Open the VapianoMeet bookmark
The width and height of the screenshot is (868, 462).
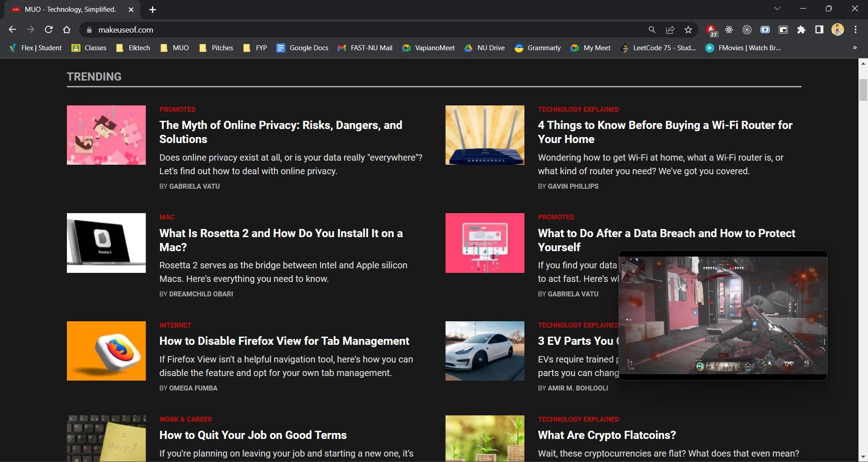click(x=429, y=48)
